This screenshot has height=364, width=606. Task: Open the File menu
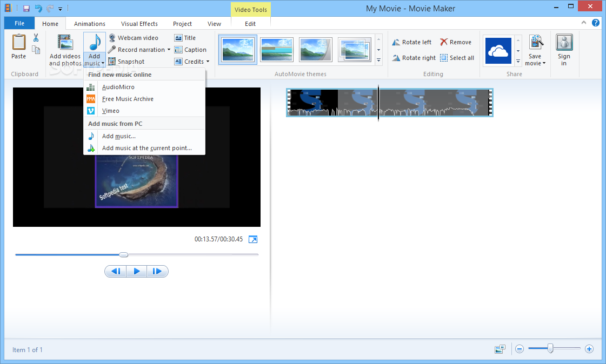click(x=19, y=23)
